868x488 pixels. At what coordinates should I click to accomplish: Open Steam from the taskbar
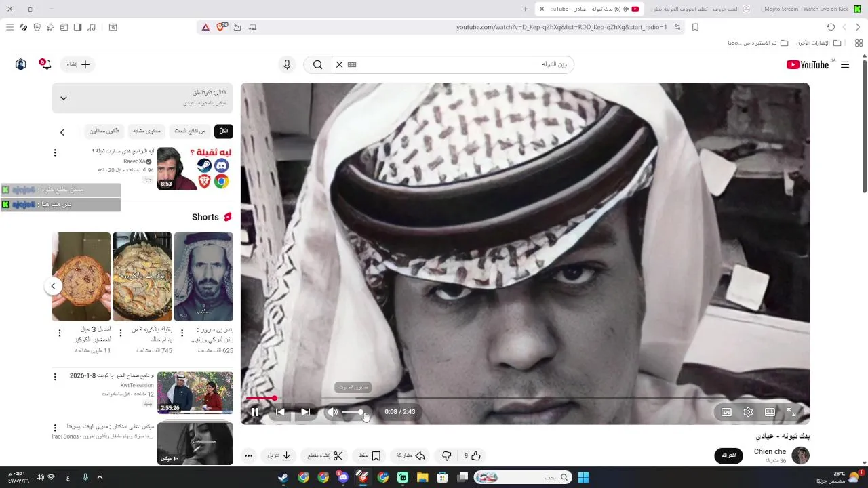coord(283,477)
